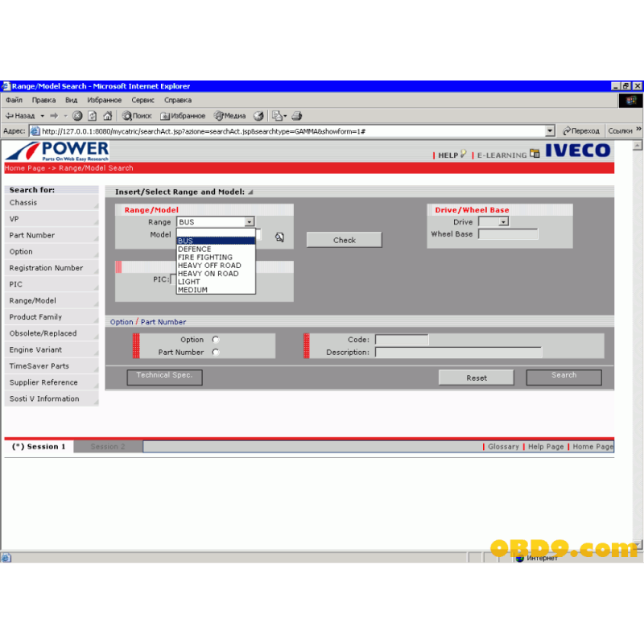Click the Internet Explorer title bar icon
Image resolution: width=644 pixels, height=644 pixels.
click(6, 86)
